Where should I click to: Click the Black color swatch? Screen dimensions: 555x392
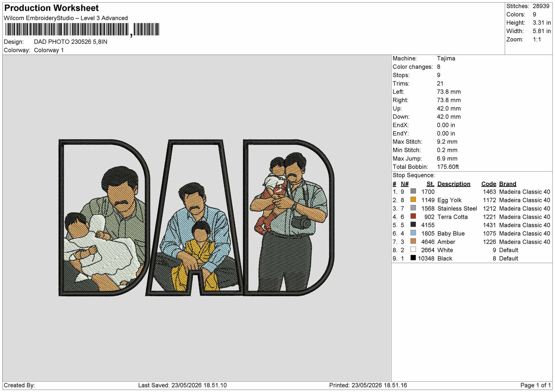[413, 258]
